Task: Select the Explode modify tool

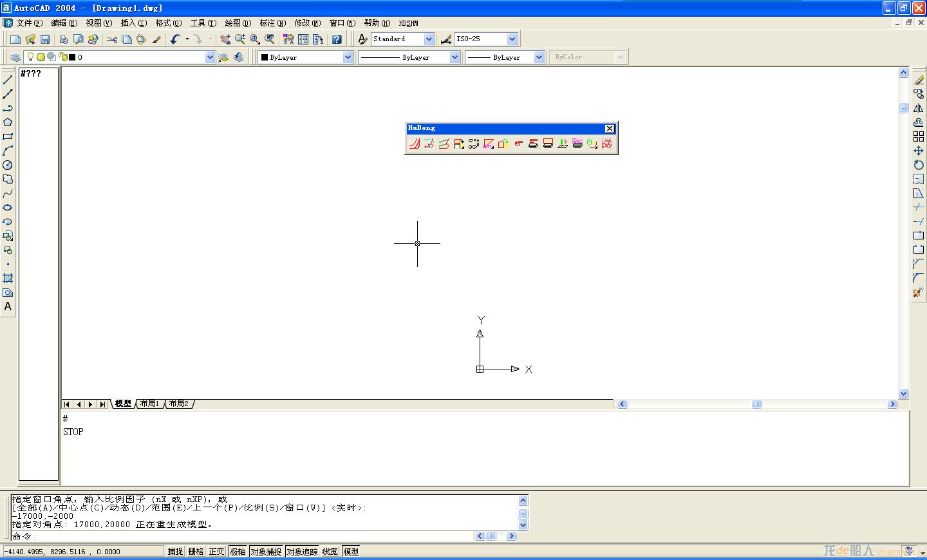Action: tap(919, 292)
